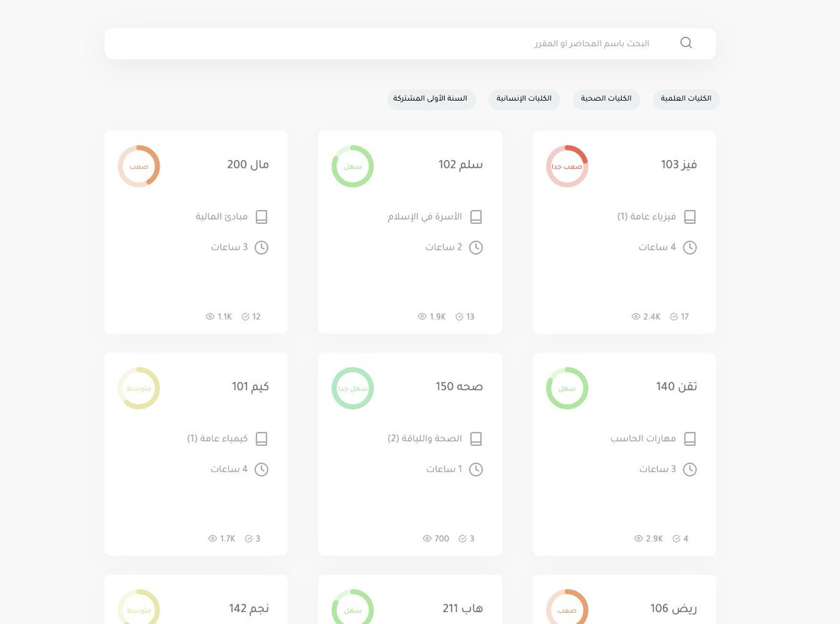Click the check-badge icon next to 12
840x624 pixels.
tap(246, 317)
